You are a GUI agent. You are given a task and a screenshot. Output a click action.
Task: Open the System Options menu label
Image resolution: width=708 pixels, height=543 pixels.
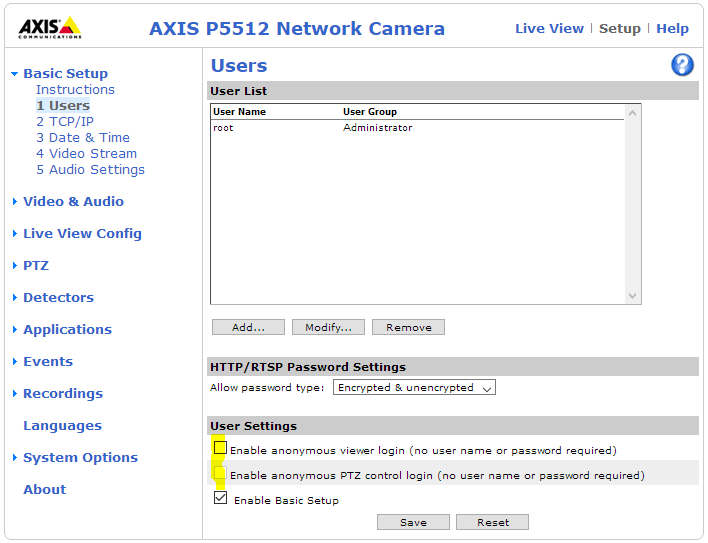81,458
